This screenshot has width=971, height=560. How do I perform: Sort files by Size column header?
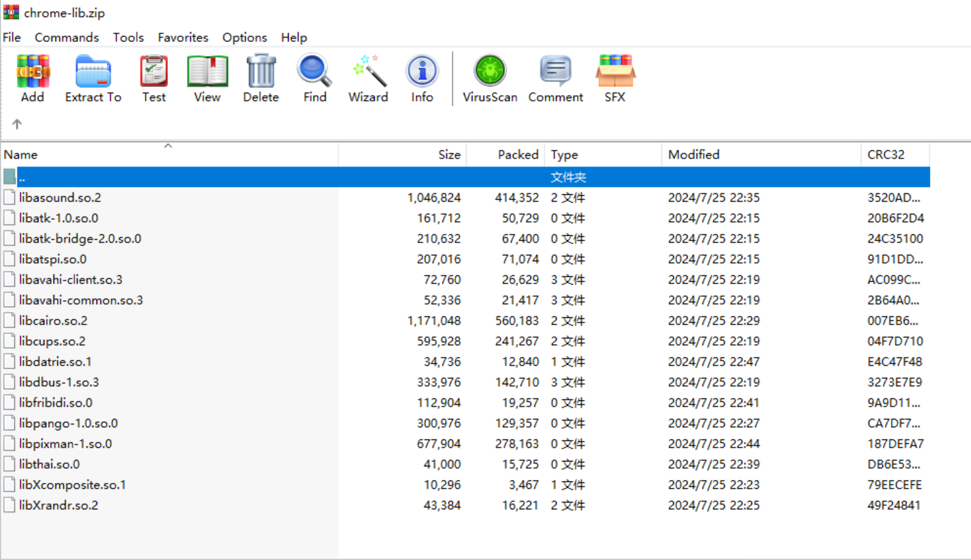pos(449,154)
